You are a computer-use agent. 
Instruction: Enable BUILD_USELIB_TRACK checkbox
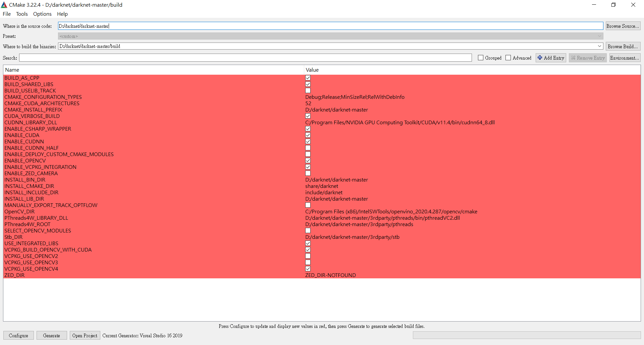pos(308,90)
